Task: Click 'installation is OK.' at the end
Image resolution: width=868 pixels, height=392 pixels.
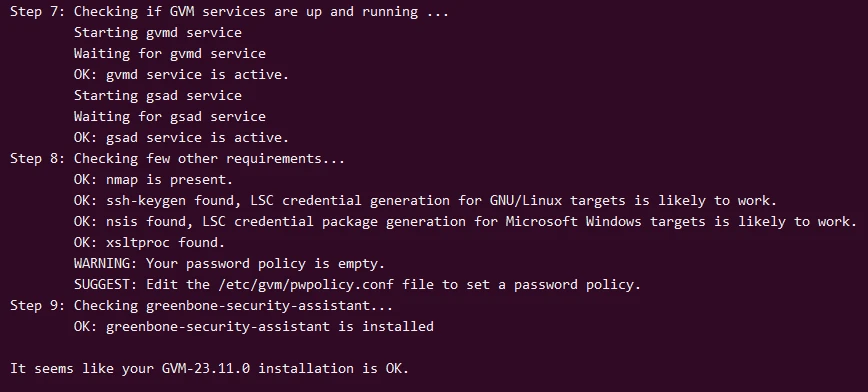Action: pyautogui.click(x=334, y=369)
